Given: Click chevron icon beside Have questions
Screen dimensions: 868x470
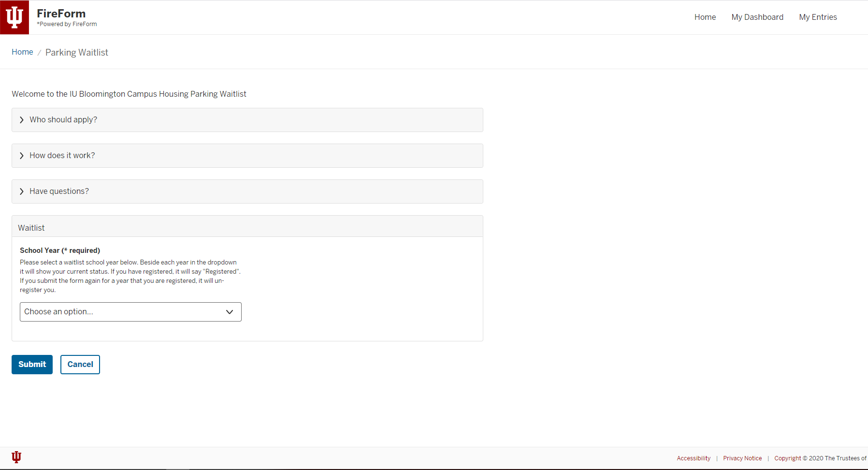Looking at the screenshot, I should pos(22,191).
